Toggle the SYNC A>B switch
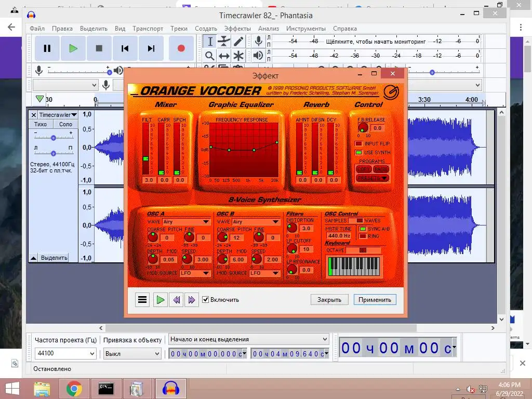The height and width of the screenshot is (399, 532). pyautogui.click(x=363, y=229)
